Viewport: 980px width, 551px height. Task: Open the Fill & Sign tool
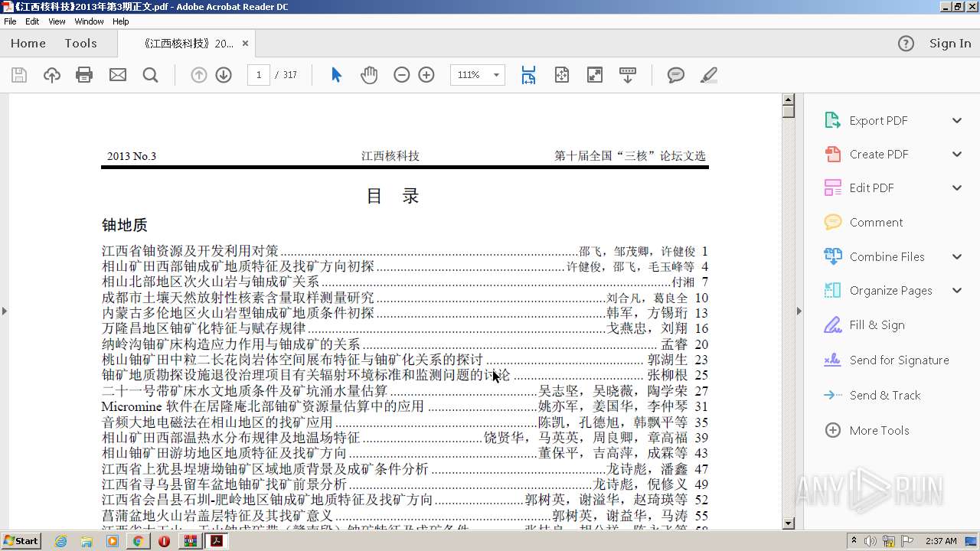click(877, 325)
